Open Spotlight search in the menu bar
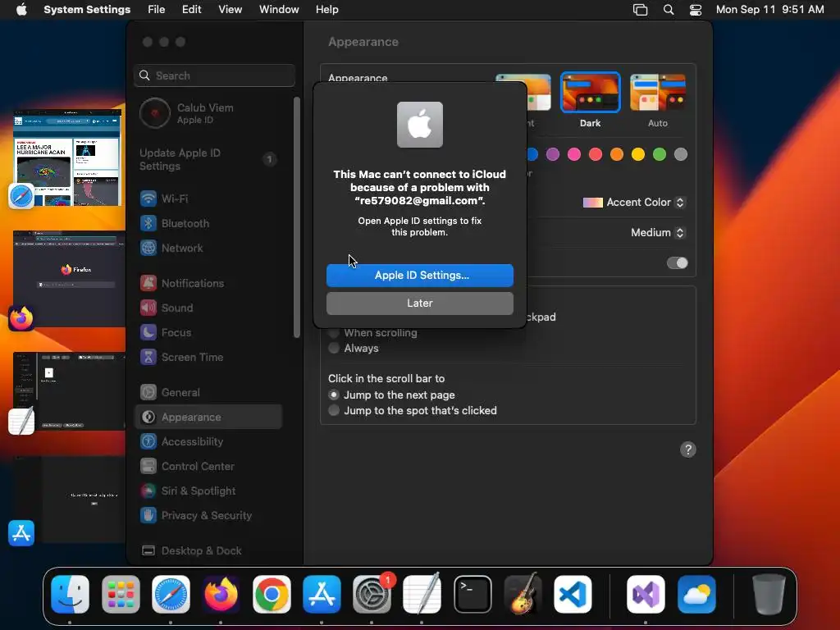840x630 pixels. click(x=668, y=10)
